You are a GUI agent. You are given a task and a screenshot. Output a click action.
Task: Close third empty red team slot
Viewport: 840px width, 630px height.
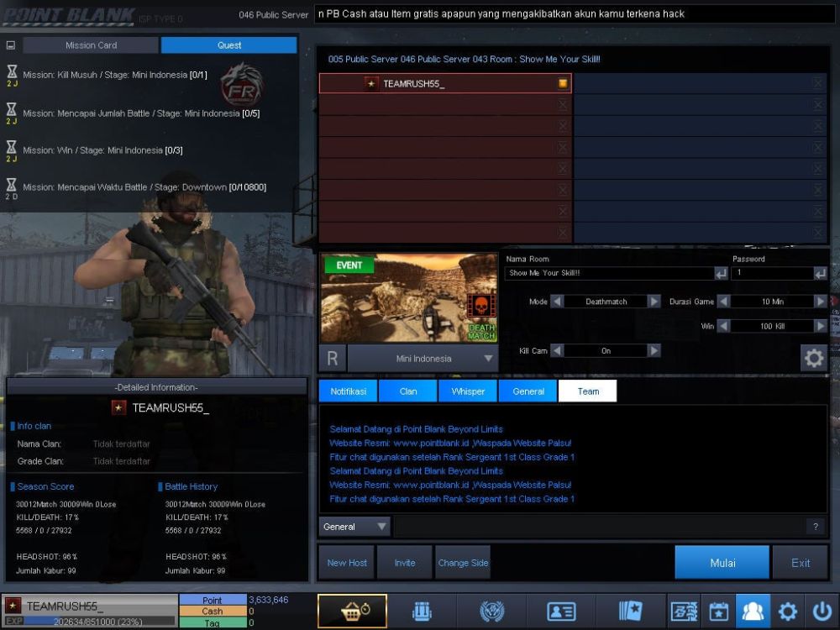coord(563,147)
